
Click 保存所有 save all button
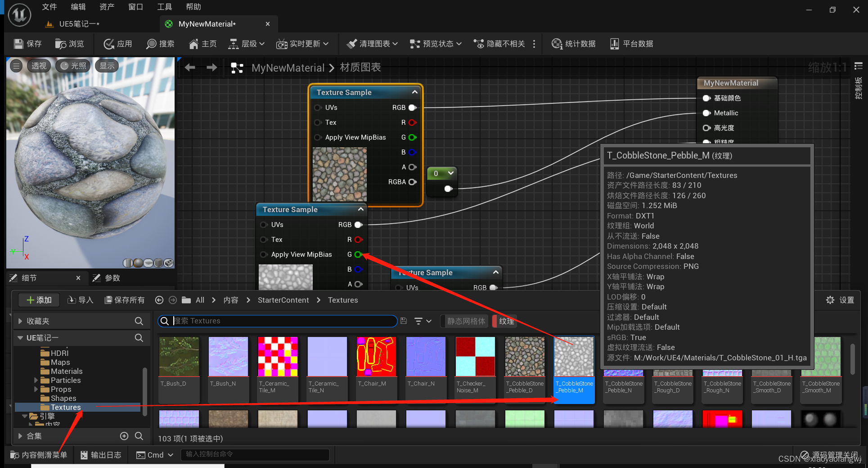point(124,300)
